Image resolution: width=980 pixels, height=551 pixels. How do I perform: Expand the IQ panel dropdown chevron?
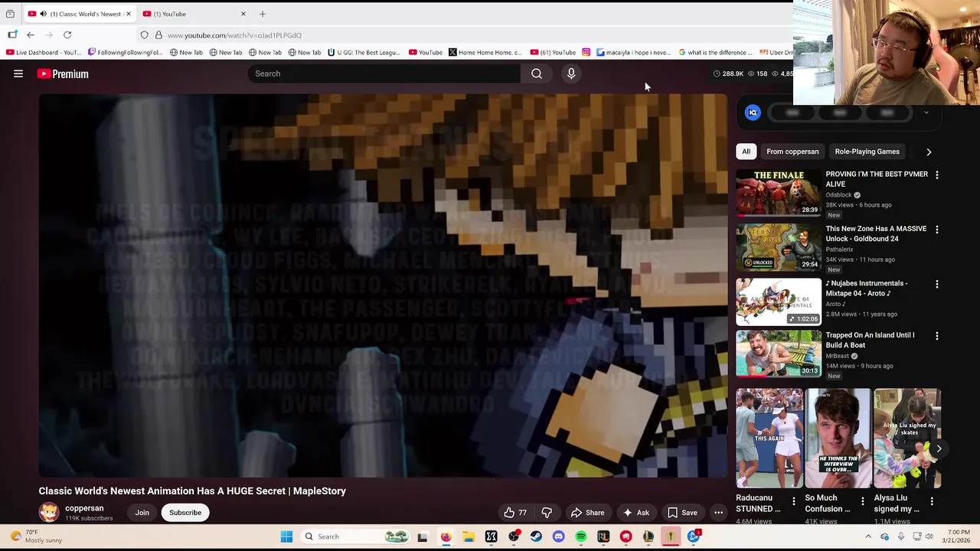[926, 112]
